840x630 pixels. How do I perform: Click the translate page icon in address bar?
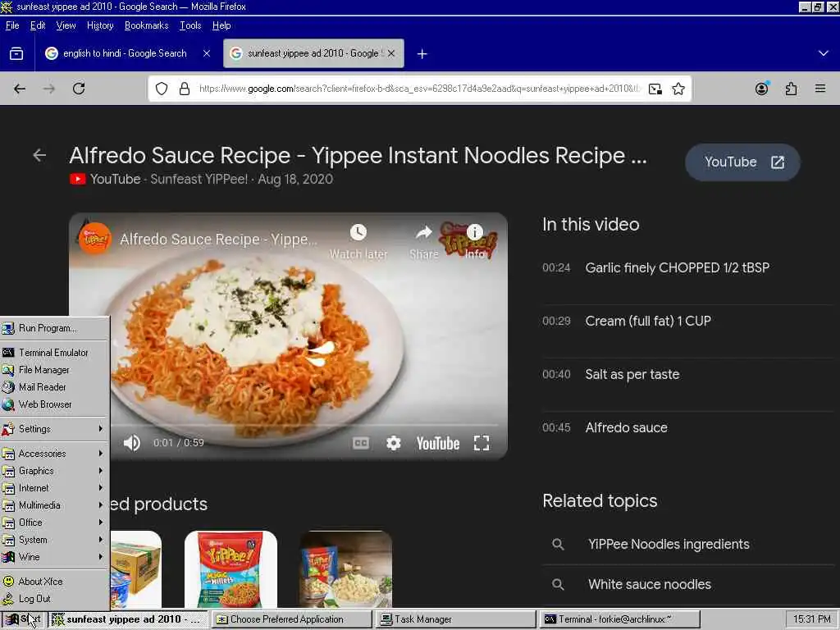[655, 89]
